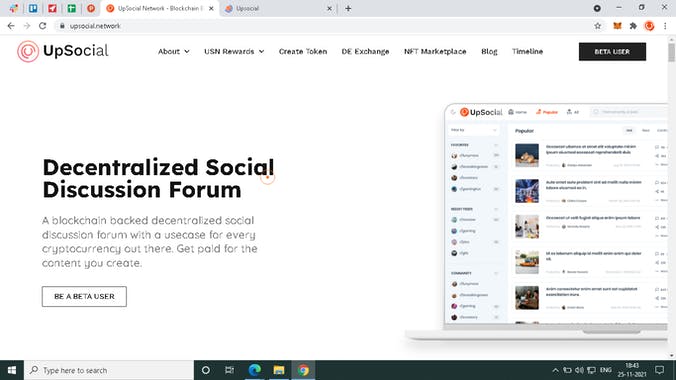Image resolution: width=676 pixels, height=380 pixels.
Task: Open the Slack pinned tab
Action: click(14, 8)
